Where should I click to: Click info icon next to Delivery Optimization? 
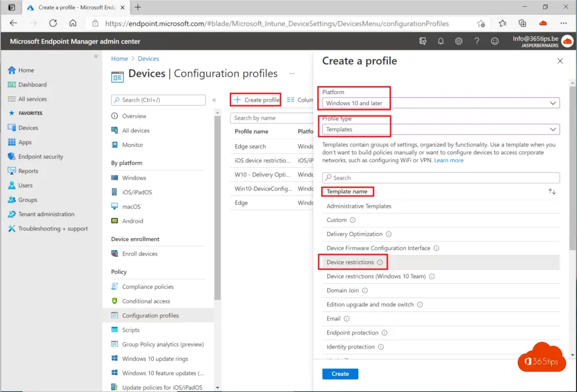[389, 234]
